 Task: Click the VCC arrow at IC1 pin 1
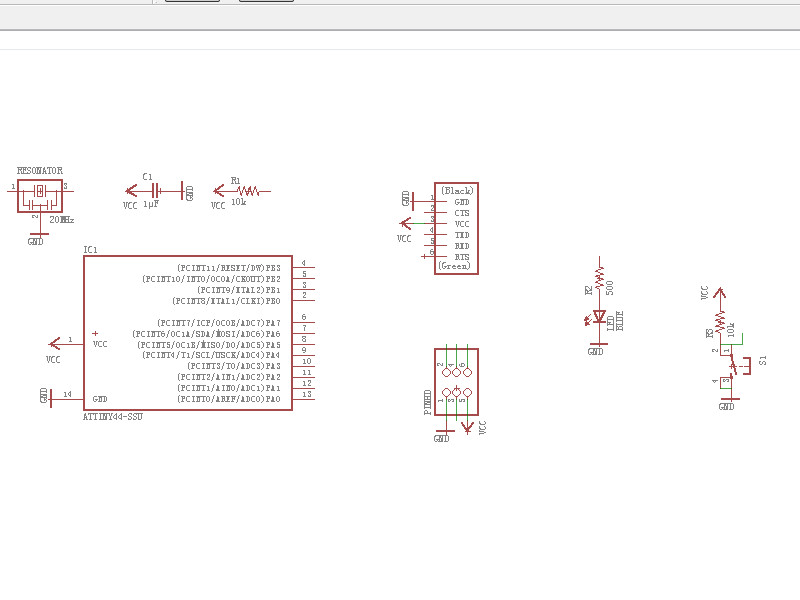tap(55, 344)
